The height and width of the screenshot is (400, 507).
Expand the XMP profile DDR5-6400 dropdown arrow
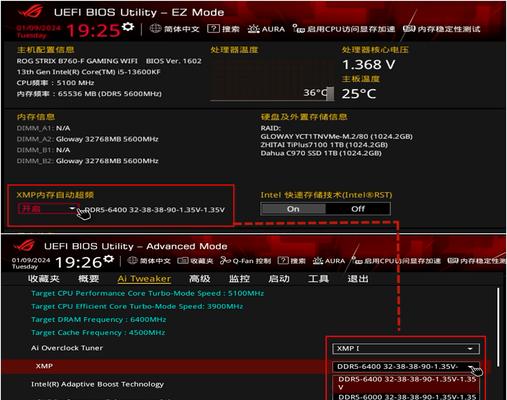point(471,367)
